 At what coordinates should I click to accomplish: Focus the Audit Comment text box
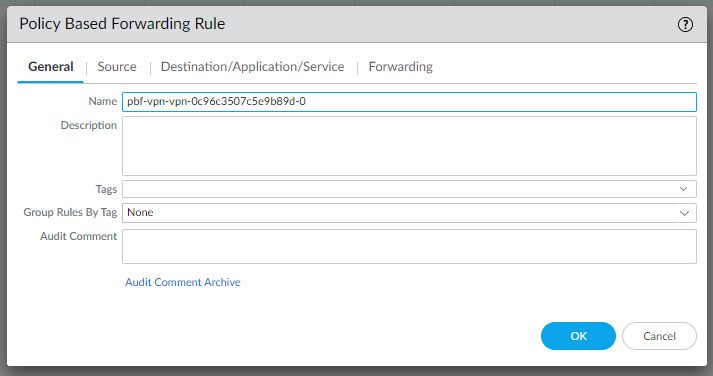(409, 246)
